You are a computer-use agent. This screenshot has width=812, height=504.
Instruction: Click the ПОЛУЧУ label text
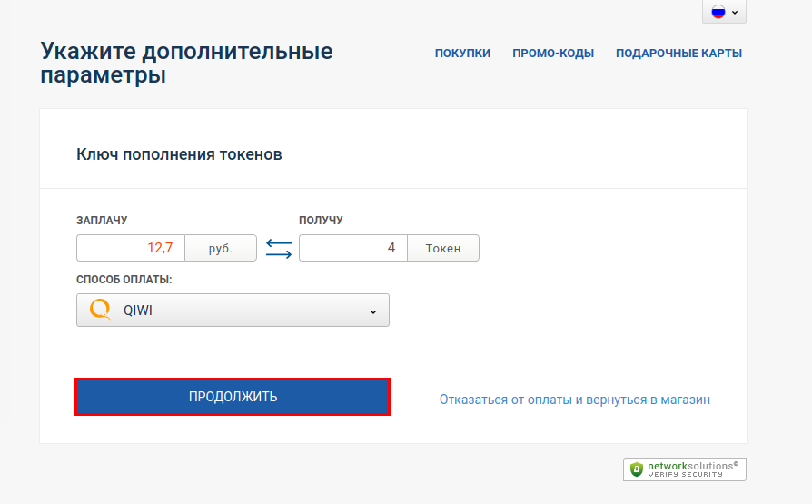(x=321, y=220)
